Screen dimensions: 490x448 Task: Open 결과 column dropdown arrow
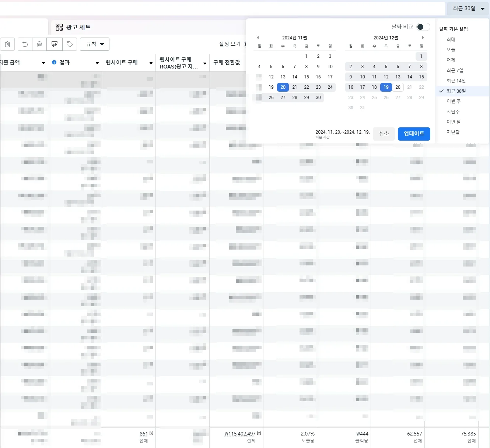tap(97, 63)
